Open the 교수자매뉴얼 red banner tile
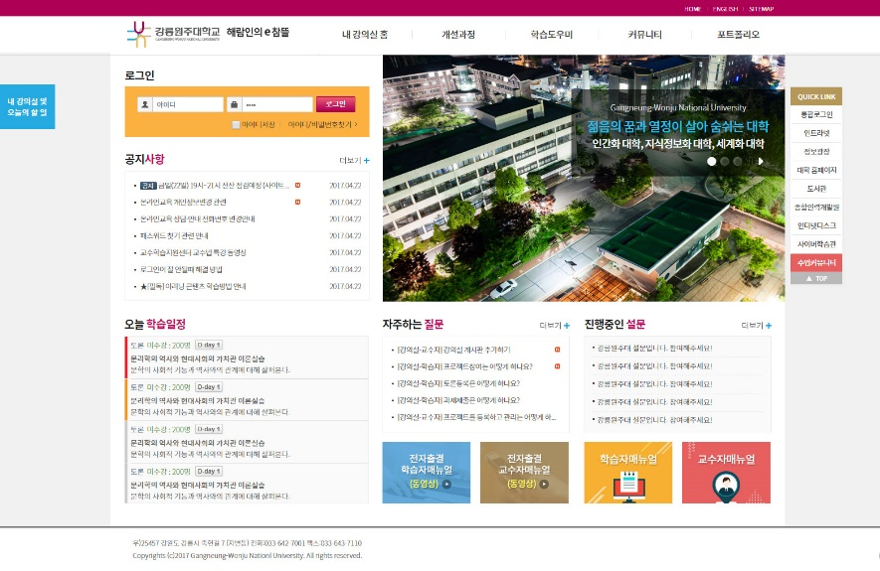The image size is (880, 571). [726, 472]
